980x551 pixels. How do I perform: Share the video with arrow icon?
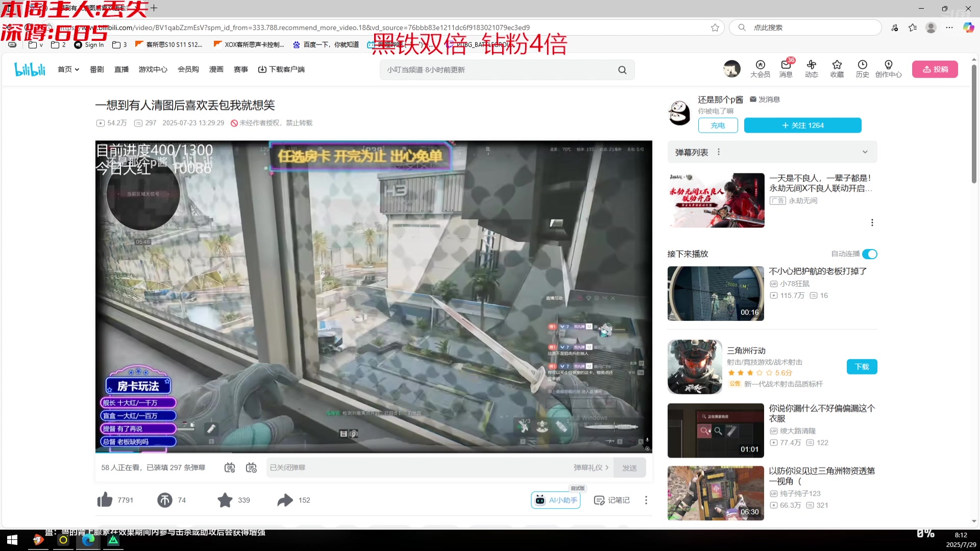[285, 500]
